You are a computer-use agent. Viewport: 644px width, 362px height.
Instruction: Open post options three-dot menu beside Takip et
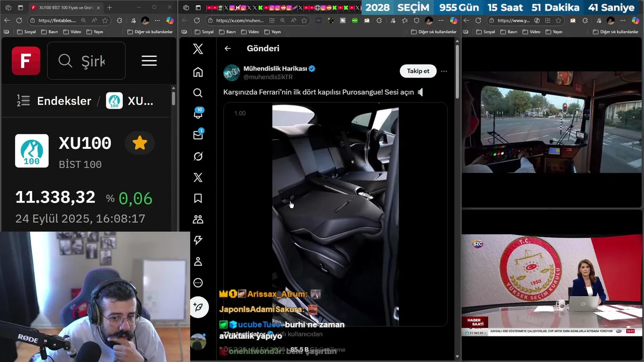point(444,71)
